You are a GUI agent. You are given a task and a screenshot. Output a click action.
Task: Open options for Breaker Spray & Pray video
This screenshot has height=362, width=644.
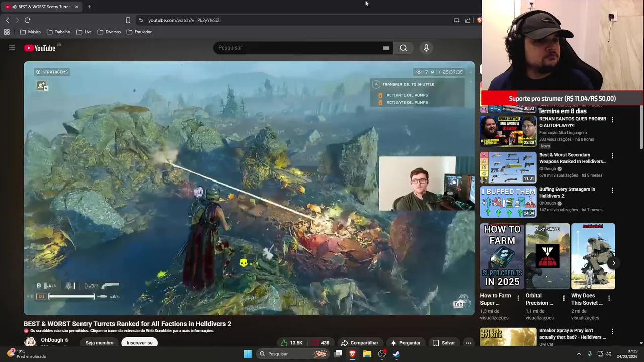(612, 332)
